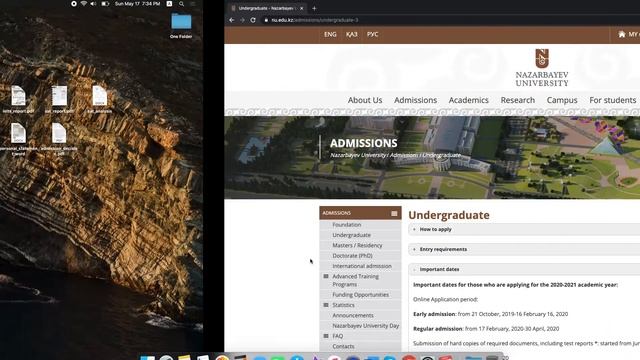Switch the site language to КАЗ
The image size is (640, 360).
tap(351, 34)
